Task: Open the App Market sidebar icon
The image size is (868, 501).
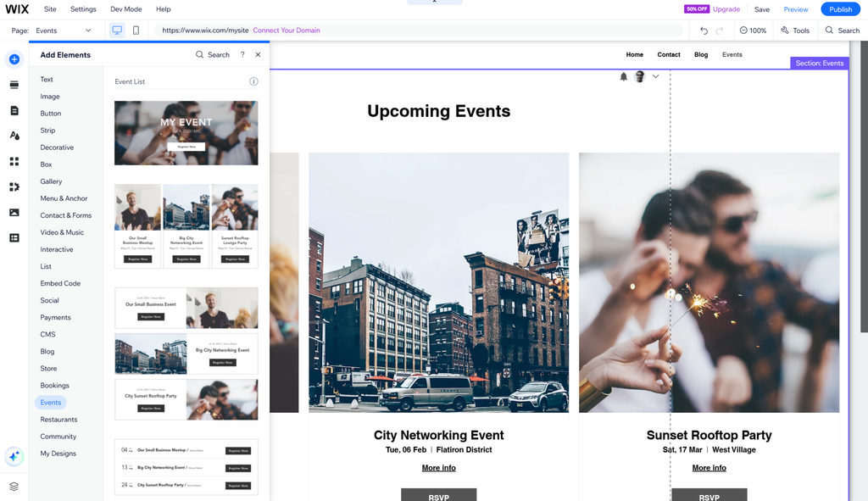Action: tap(14, 186)
